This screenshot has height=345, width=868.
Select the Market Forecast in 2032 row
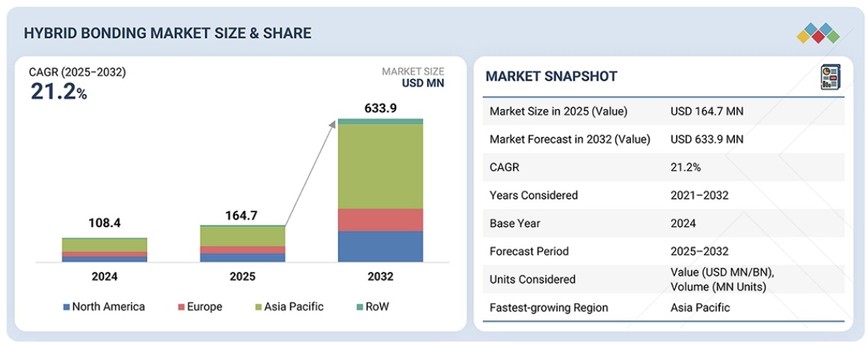(663, 139)
